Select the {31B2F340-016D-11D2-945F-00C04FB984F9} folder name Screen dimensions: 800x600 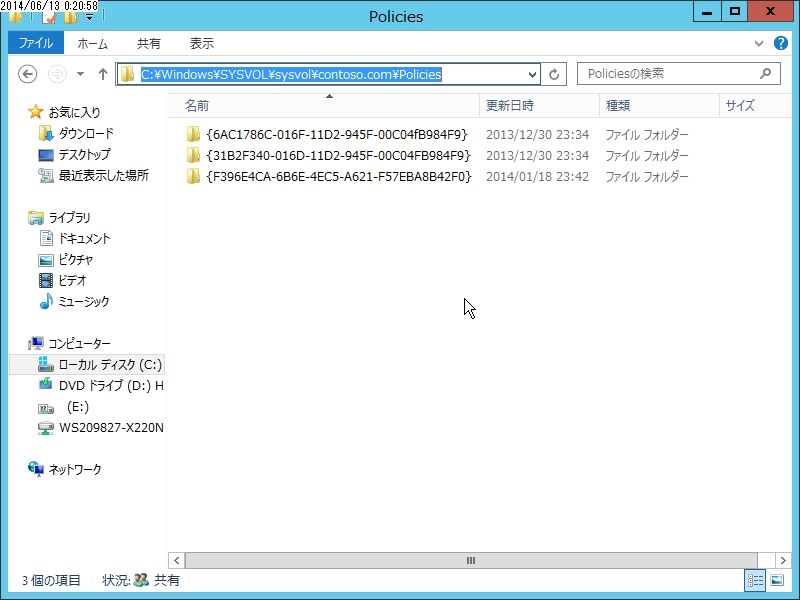tap(338, 155)
